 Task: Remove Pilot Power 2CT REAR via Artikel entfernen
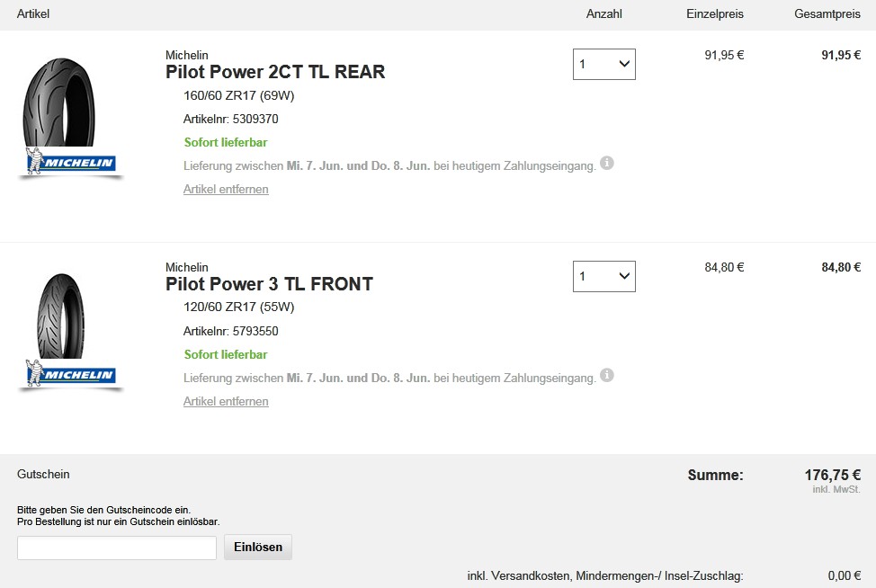coord(226,190)
